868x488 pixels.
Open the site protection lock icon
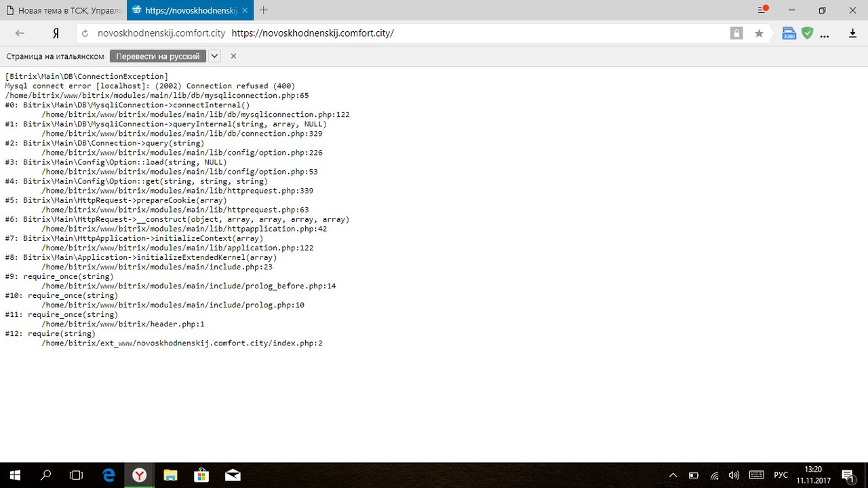(736, 33)
